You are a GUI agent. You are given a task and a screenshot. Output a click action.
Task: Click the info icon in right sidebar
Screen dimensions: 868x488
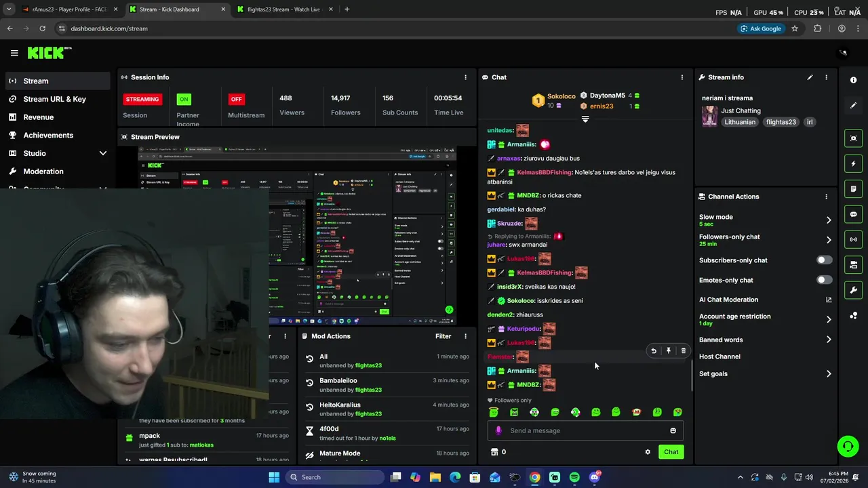tap(853, 80)
